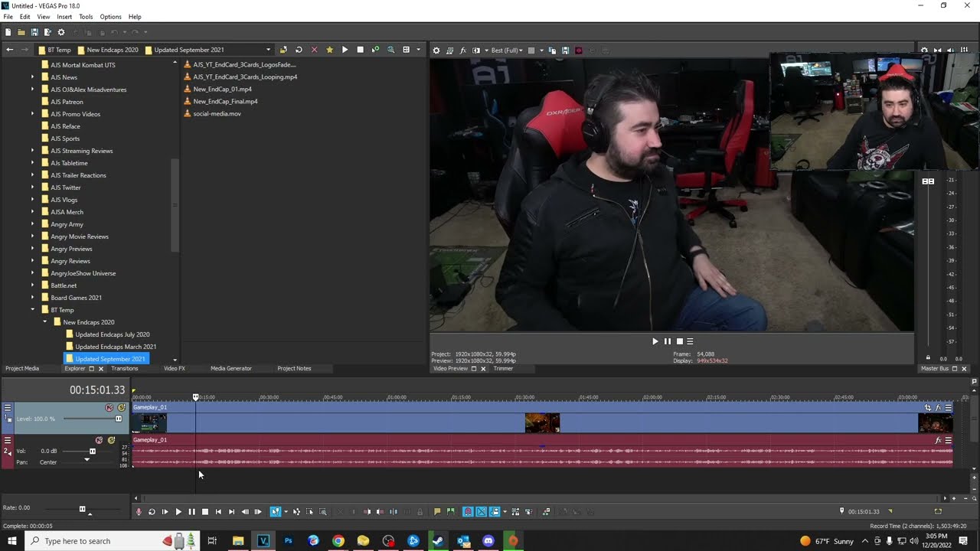Toggle Loop Playback in transport bar
The image size is (980, 551).
point(152,512)
